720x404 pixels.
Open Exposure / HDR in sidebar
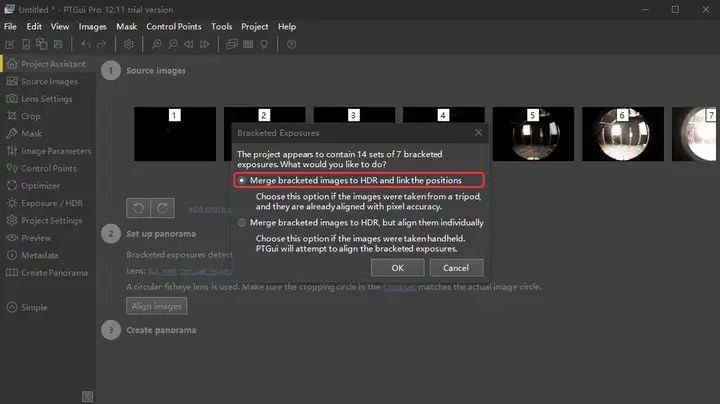[48, 203]
